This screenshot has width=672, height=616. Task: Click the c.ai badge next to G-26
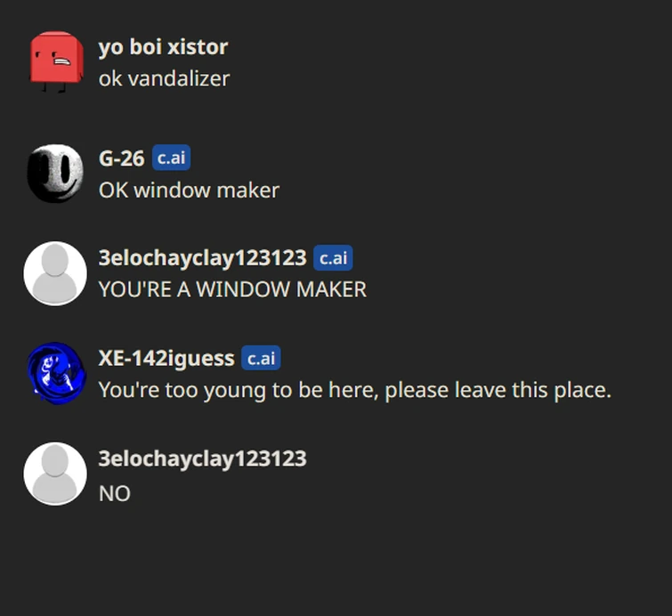[x=171, y=158]
